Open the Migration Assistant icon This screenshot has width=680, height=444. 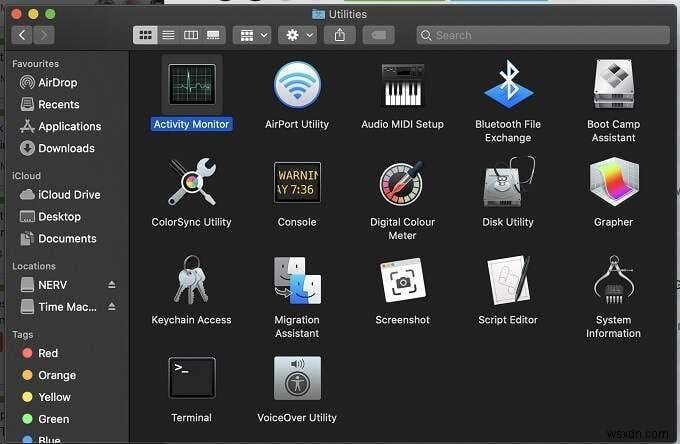297,281
